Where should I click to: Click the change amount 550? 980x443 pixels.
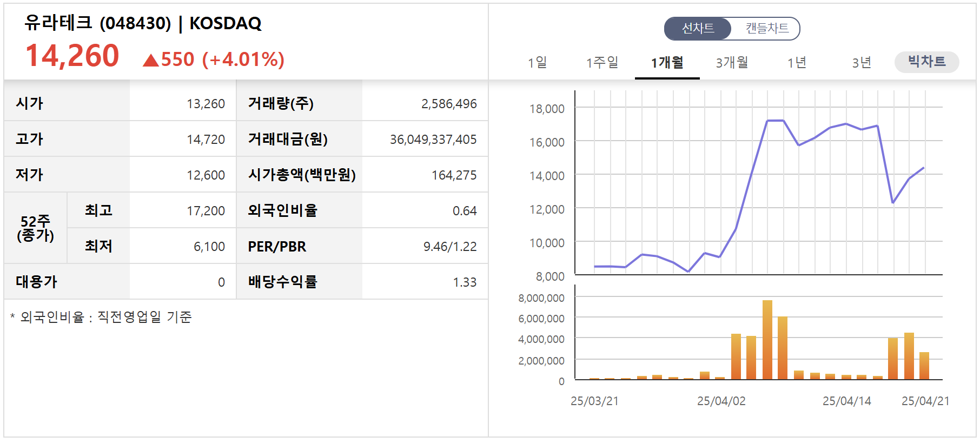click(x=177, y=59)
